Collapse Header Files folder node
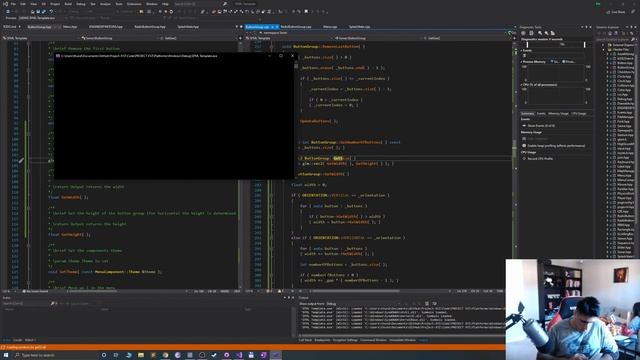The width and height of the screenshot is (640, 360). tap(604, 49)
